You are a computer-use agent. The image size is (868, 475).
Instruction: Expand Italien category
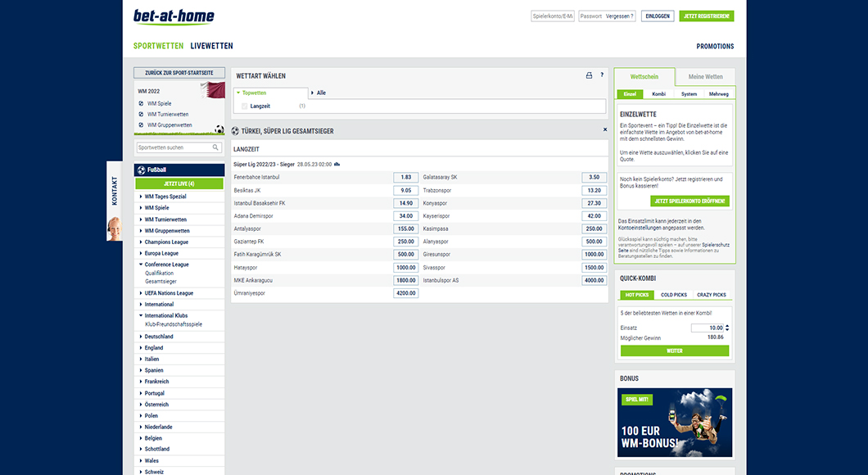(x=151, y=359)
